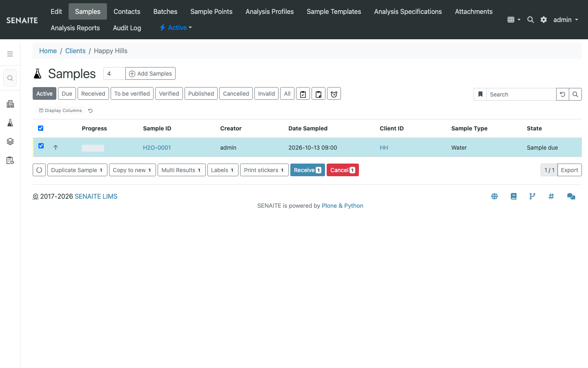The height and width of the screenshot is (368, 588).
Task: Click the Export button
Action: (x=569, y=170)
